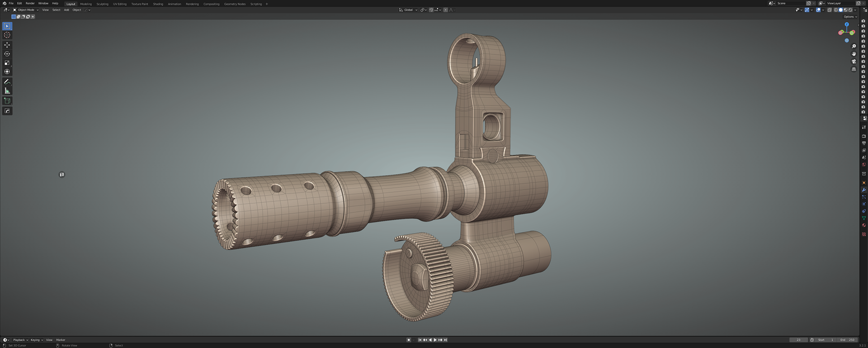The height and width of the screenshot is (348, 868).
Task: Click the viewport zoom magnifier icon
Action: click(854, 47)
